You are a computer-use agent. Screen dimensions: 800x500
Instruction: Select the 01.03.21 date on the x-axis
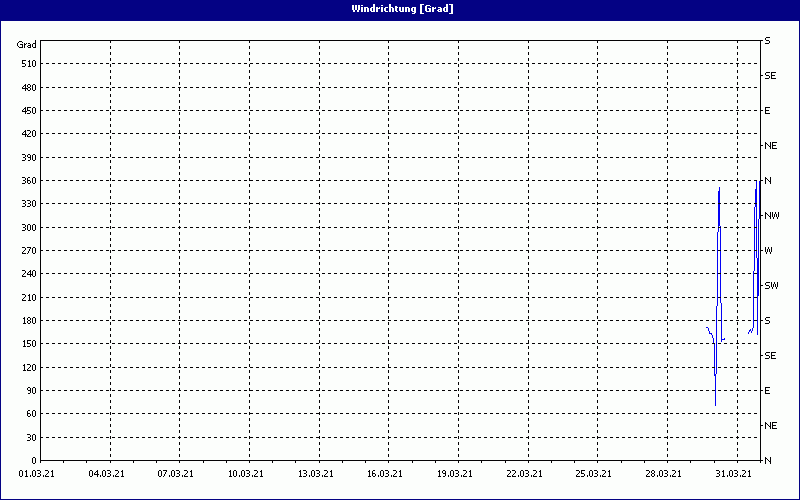pos(37,474)
